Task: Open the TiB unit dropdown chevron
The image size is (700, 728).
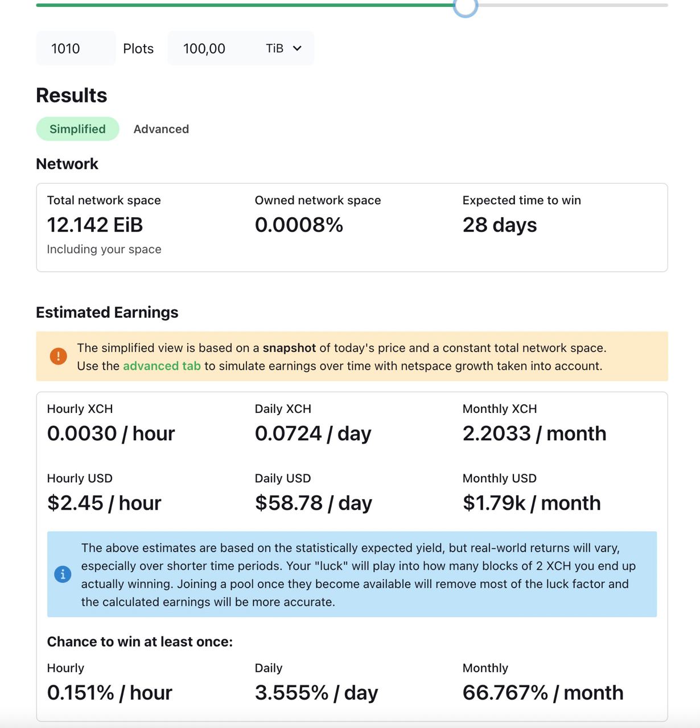Action: (297, 48)
